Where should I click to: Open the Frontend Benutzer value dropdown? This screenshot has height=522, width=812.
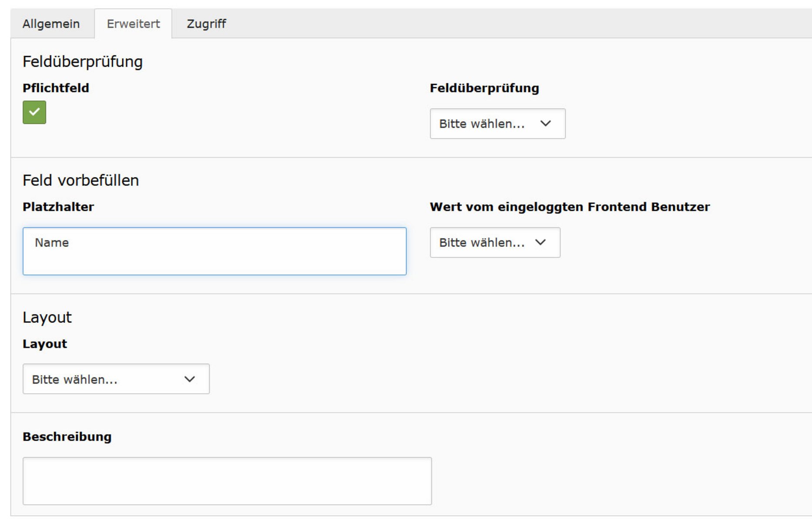point(495,243)
